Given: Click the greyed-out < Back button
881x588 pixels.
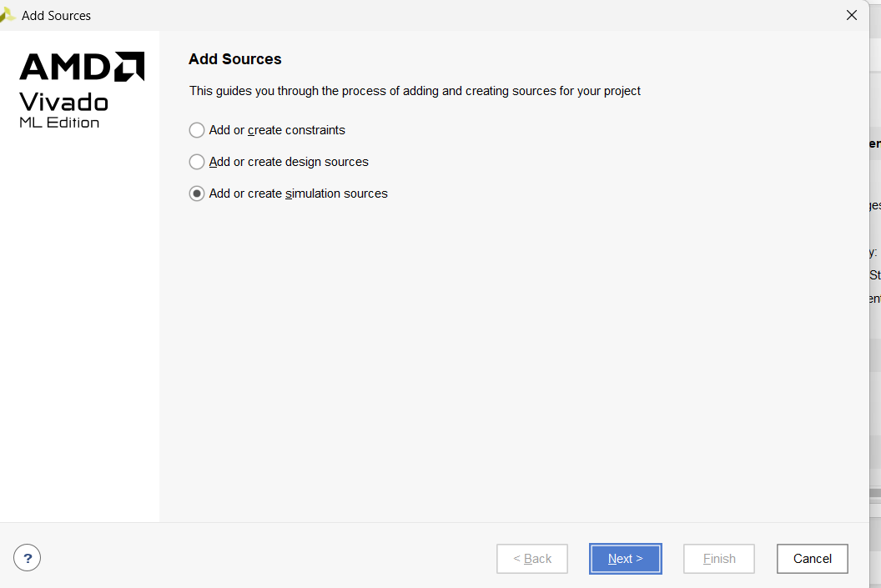Looking at the screenshot, I should tap(532, 559).
